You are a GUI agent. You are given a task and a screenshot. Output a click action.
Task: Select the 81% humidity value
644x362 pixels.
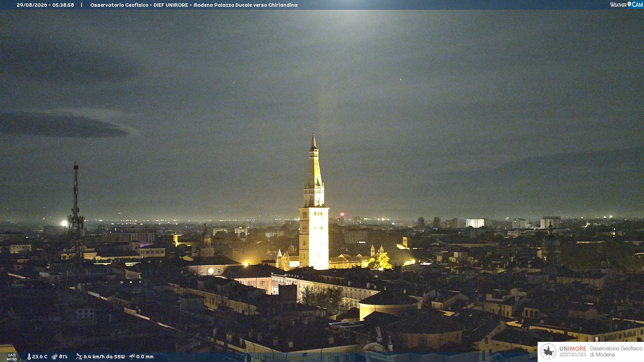[63, 357]
